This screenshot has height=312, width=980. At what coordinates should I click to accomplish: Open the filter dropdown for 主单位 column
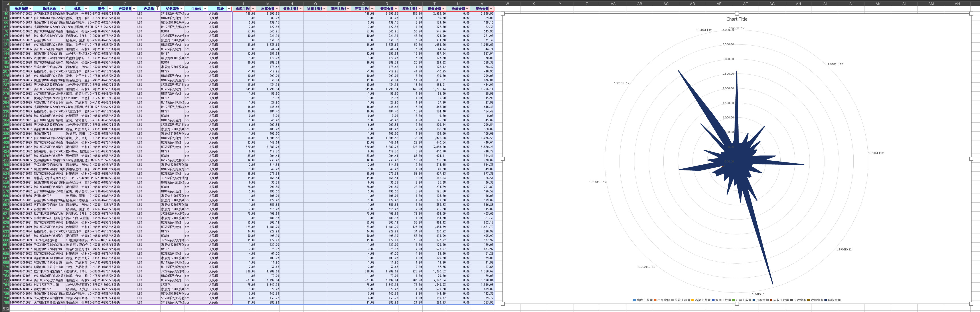205,8
